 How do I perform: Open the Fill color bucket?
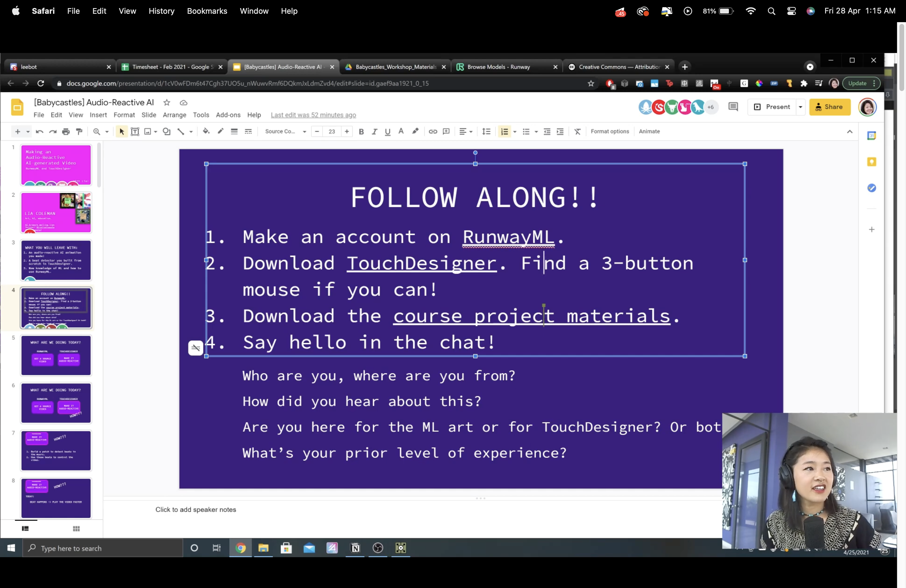pos(206,131)
